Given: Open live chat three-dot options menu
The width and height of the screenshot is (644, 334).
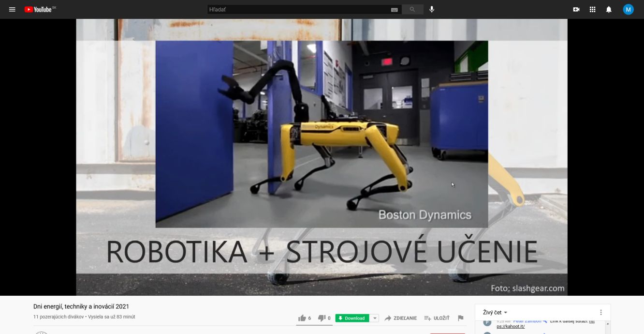Looking at the screenshot, I should 601,313.
